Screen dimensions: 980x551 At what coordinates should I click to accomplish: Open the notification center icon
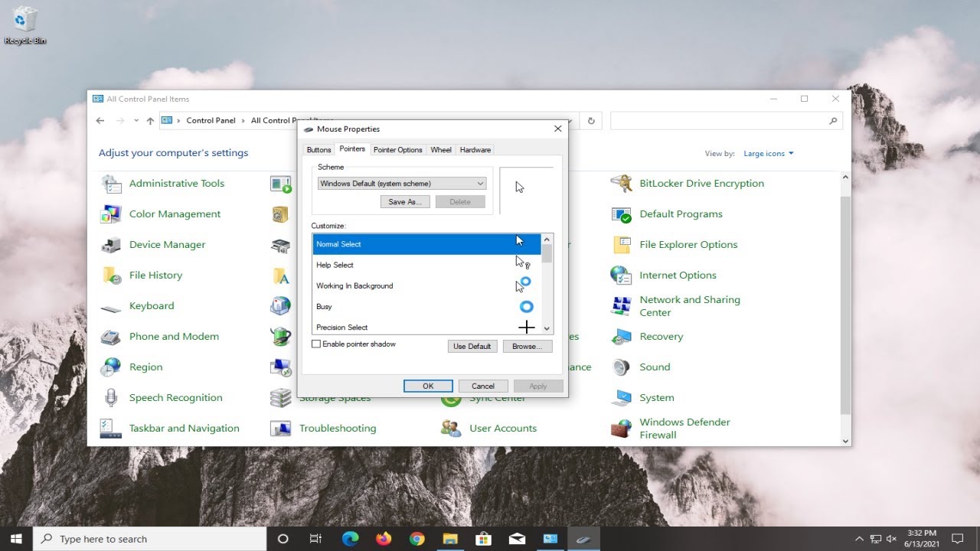tap(957, 539)
